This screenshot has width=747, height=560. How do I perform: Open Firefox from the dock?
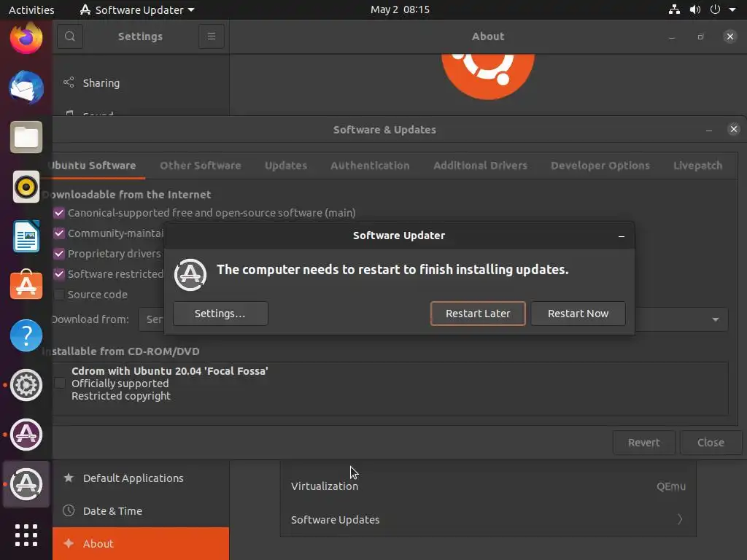(26, 38)
